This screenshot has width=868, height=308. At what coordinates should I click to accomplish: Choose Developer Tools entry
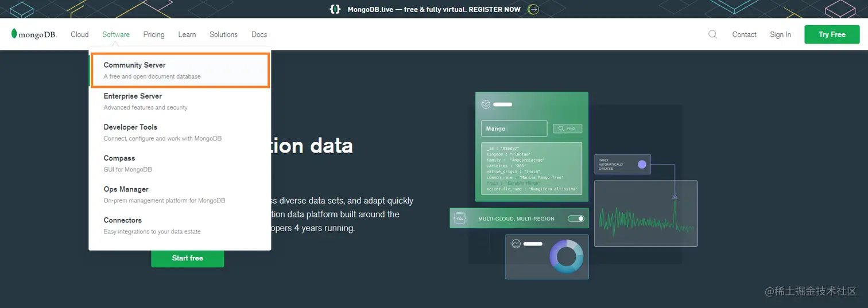[180, 132]
